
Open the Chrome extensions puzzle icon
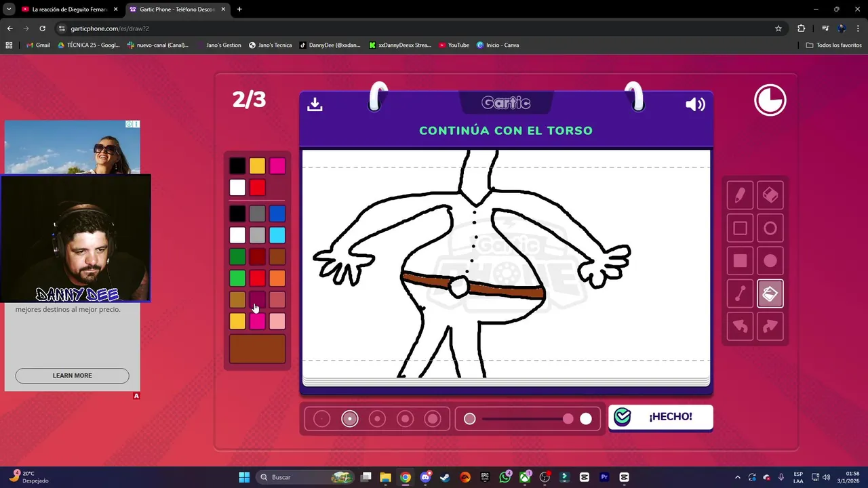point(802,28)
